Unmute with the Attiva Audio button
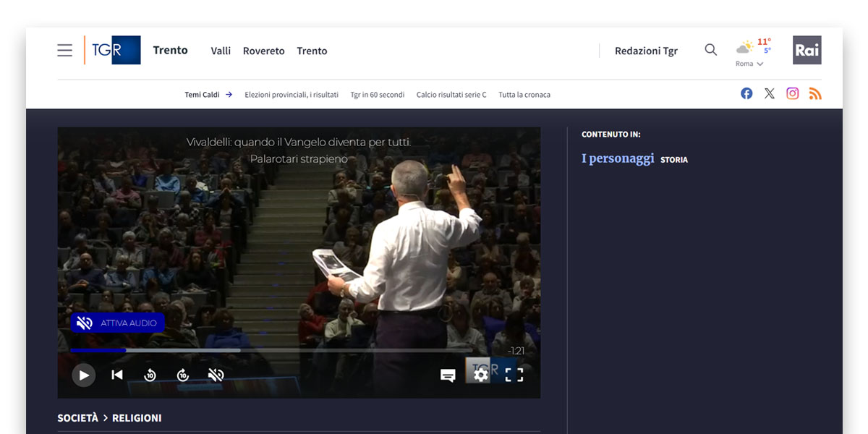 [118, 323]
